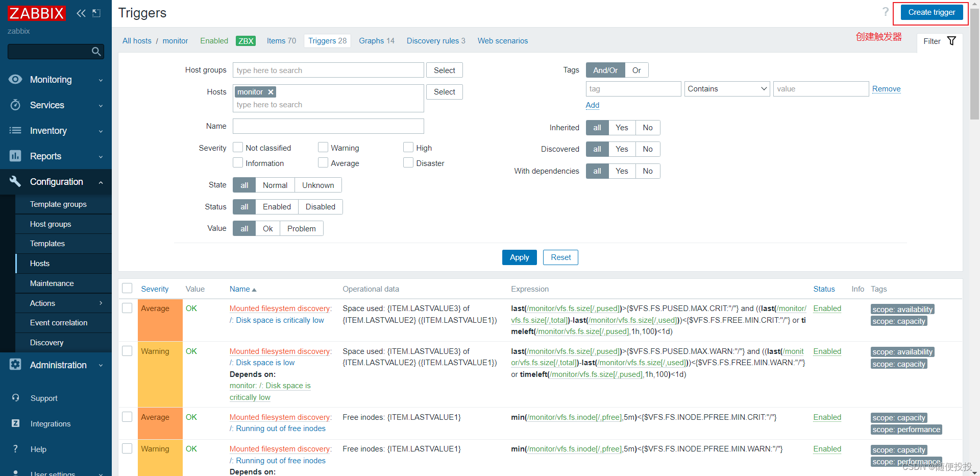Click the Name filter input field

tap(328, 126)
